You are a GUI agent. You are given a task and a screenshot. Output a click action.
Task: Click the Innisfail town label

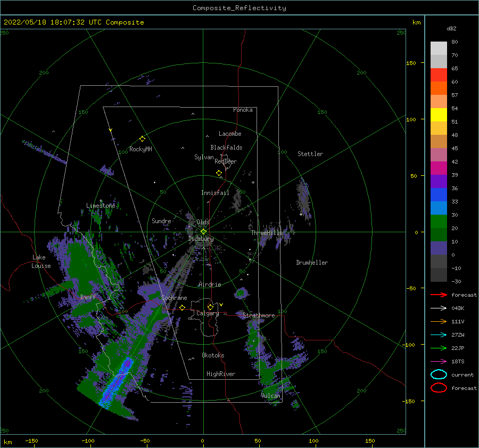(x=215, y=193)
